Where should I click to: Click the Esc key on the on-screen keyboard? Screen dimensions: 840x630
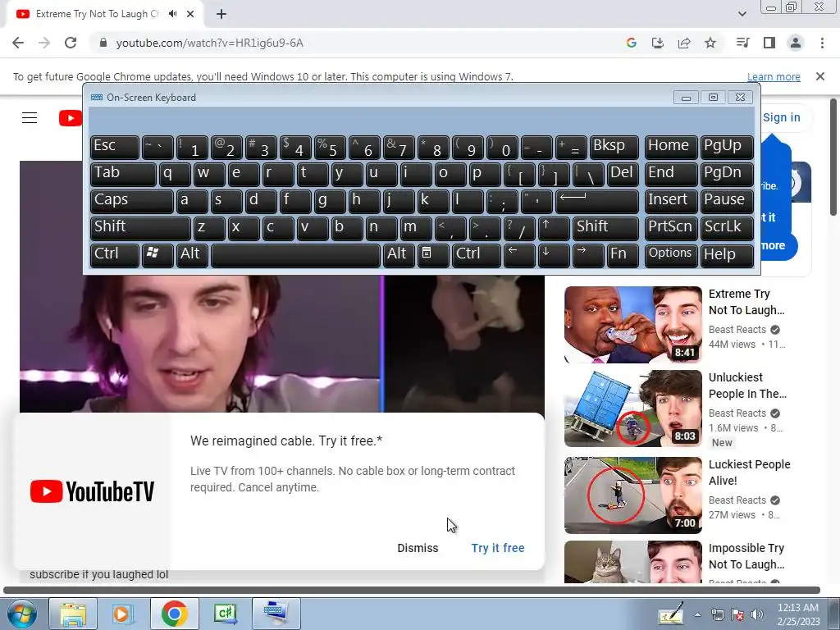pyautogui.click(x=115, y=148)
